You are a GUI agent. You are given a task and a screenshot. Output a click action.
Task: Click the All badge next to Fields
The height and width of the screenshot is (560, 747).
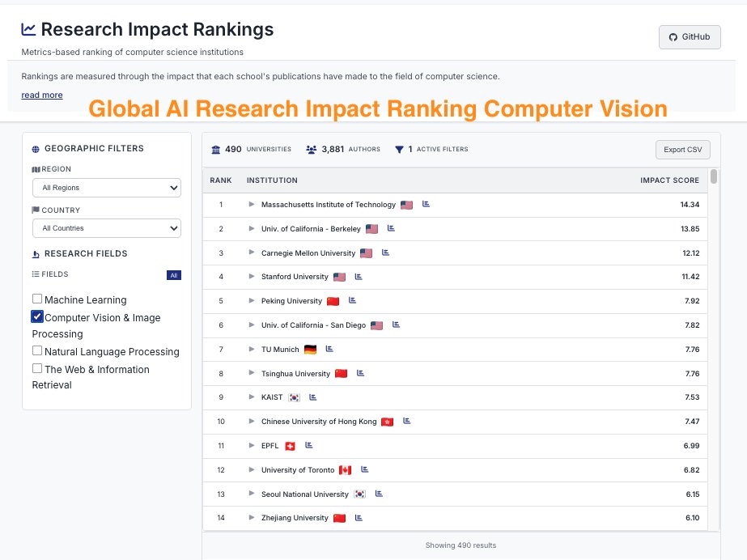[x=173, y=274]
